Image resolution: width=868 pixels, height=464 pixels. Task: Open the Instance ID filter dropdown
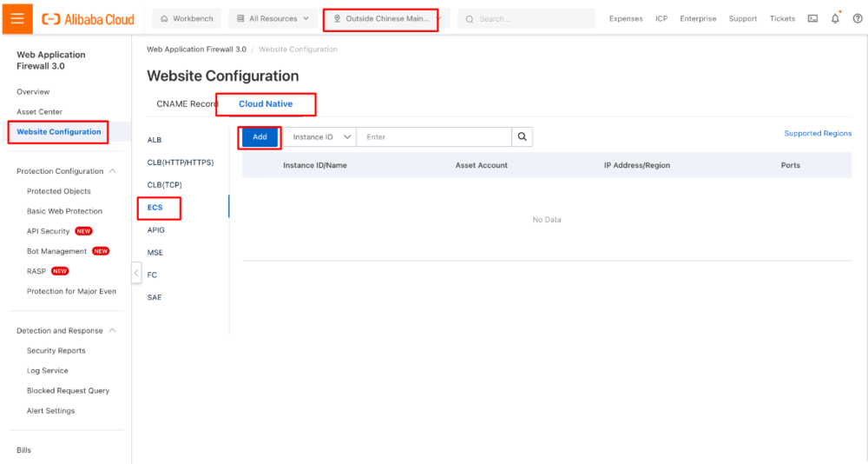[x=320, y=137]
